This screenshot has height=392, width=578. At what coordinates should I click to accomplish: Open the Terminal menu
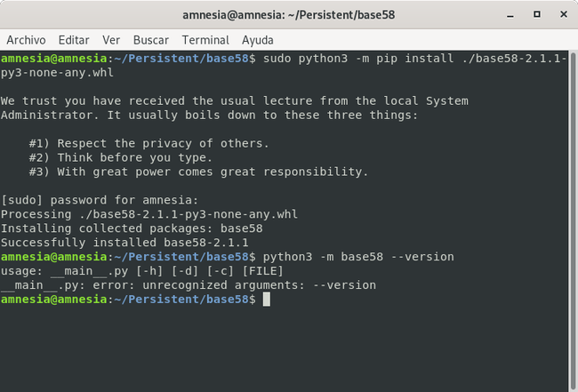(205, 40)
